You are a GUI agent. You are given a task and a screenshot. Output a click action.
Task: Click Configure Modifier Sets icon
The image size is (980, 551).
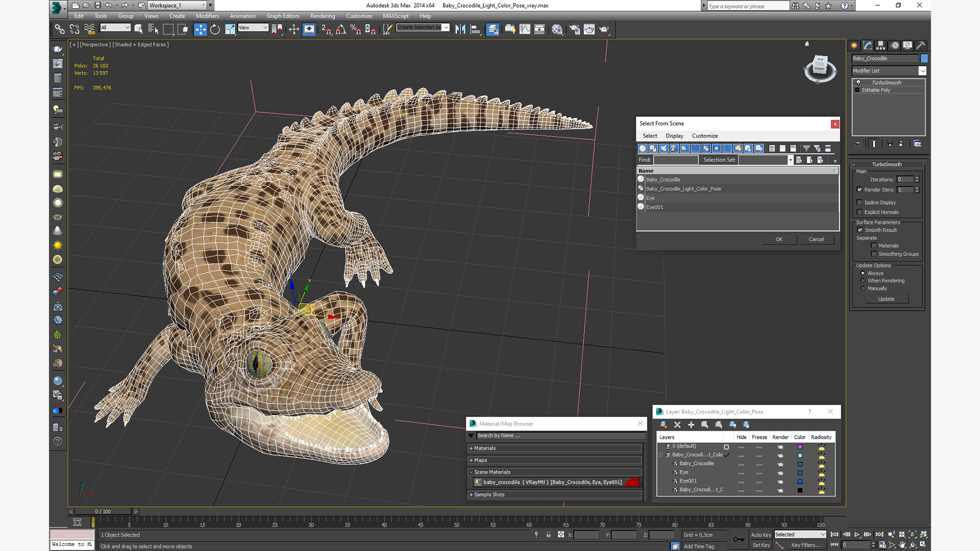[917, 144]
